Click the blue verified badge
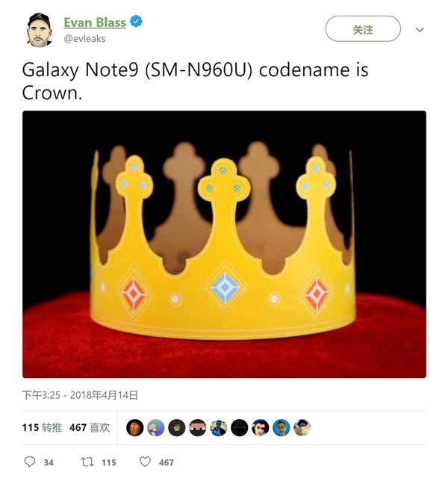The image size is (448, 478). [136, 22]
